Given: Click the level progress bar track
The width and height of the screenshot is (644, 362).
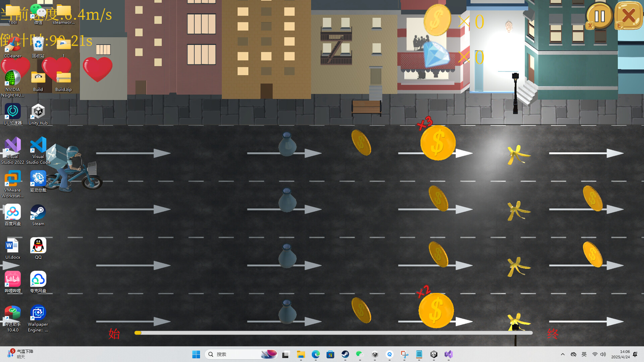Looking at the screenshot, I should tap(334, 333).
